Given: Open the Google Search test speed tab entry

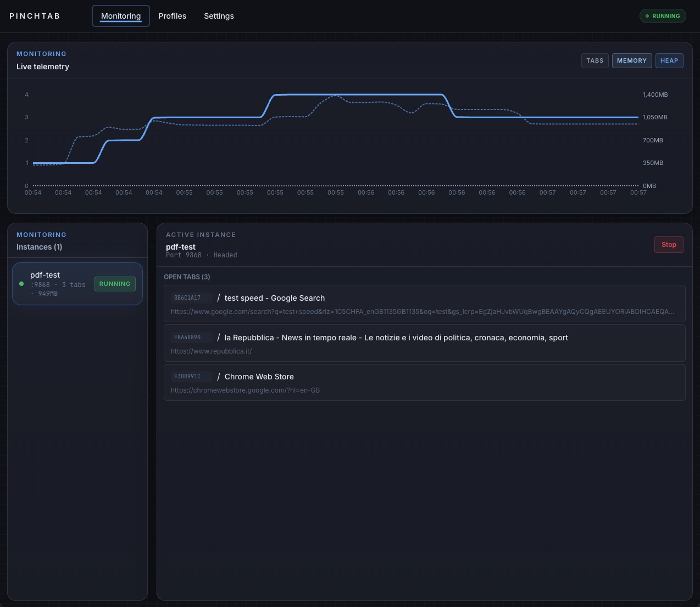Looking at the screenshot, I should click(424, 303).
